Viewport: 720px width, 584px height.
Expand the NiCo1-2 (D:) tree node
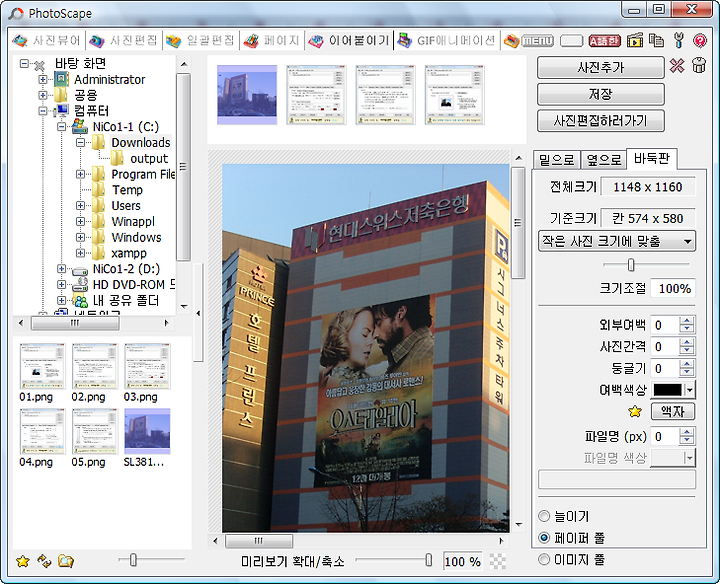[x=62, y=269]
